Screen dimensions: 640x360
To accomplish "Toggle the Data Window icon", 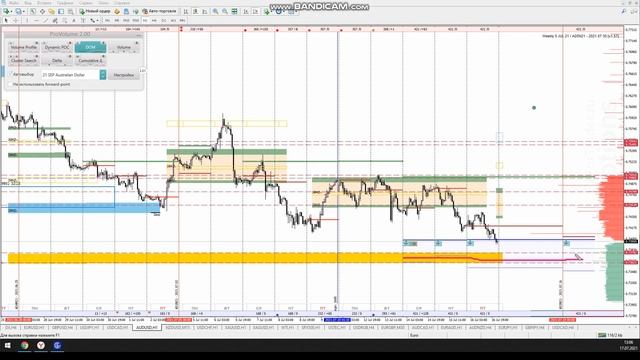I will point(42,11).
